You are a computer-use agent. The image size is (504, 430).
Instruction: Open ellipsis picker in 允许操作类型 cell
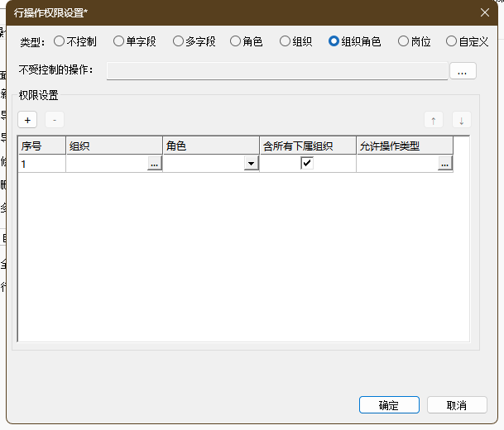point(445,165)
